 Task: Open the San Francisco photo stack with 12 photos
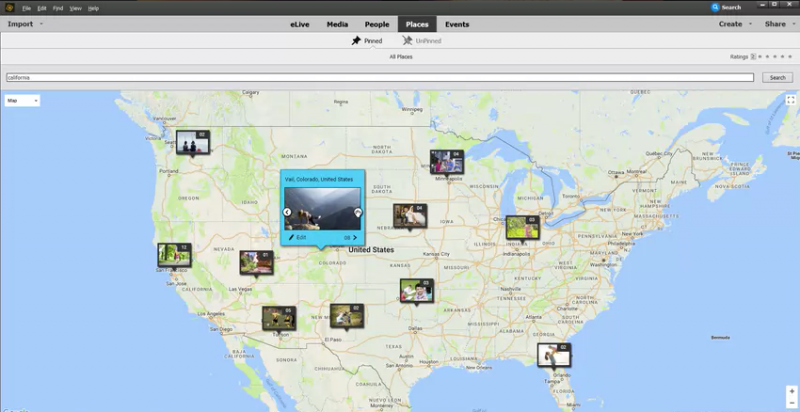(x=174, y=255)
